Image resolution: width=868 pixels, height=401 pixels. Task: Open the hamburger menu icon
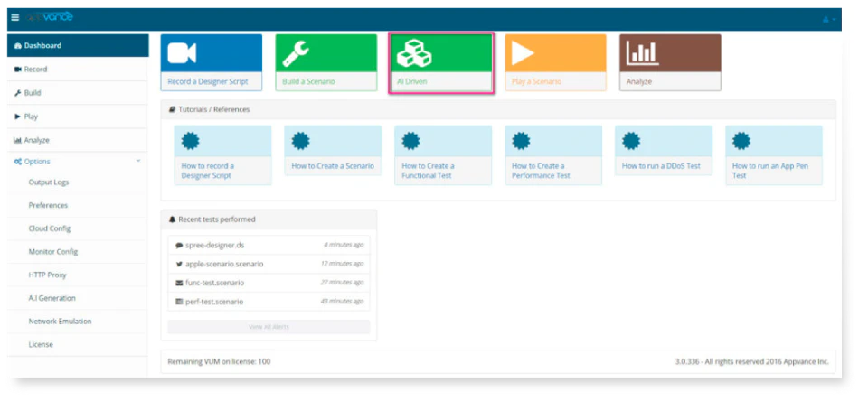[x=15, y=18]
